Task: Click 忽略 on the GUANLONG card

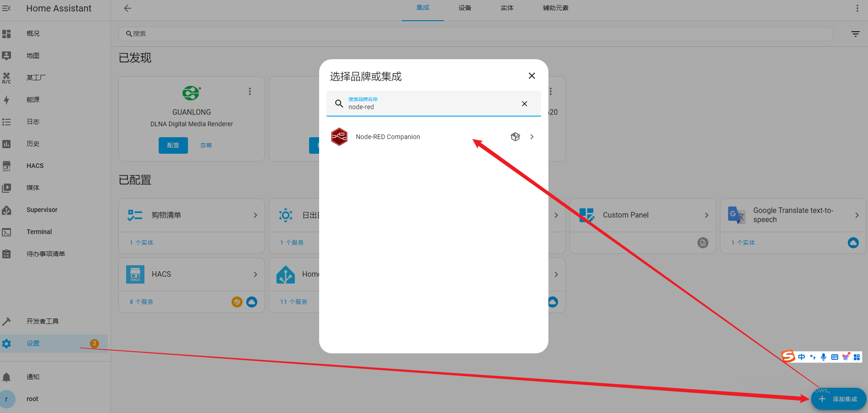Action: coord(206,145)
